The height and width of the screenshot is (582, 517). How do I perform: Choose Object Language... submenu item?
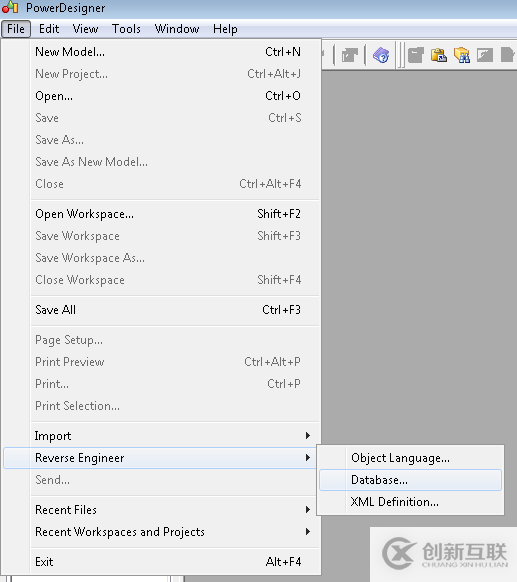(x=410, y=458)
